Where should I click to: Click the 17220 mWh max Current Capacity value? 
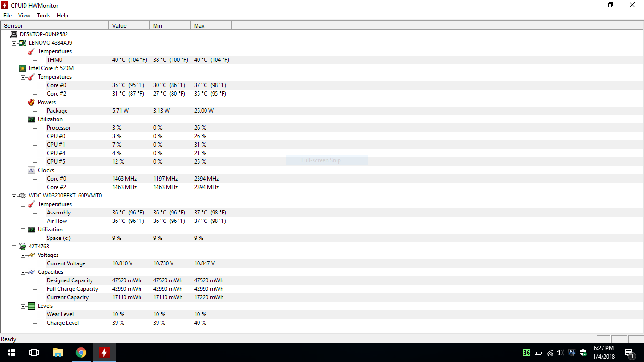[x=209, y=297]
